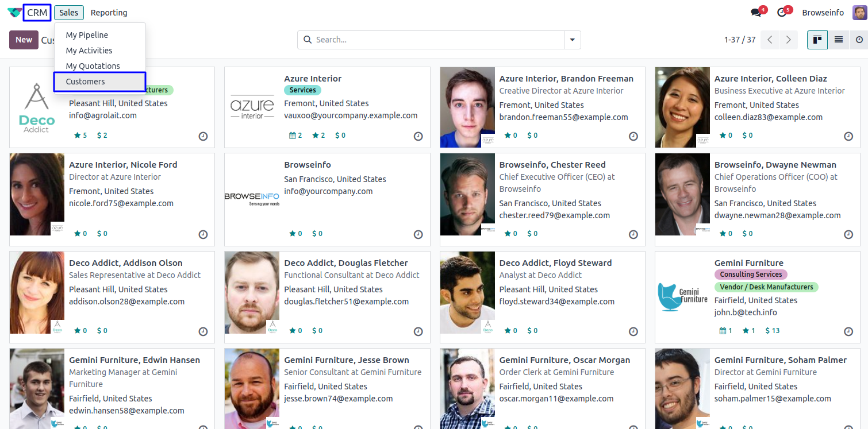Expand the search options dropdown arrow

(x=572, y=40)
